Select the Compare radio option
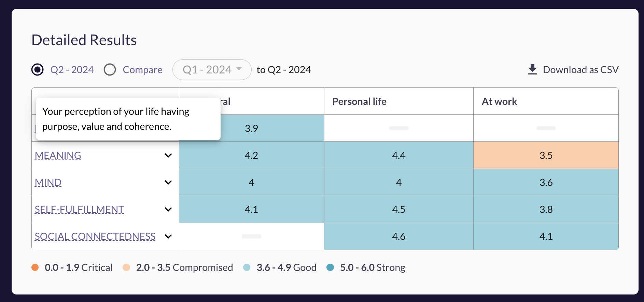This screenshot has height=302, width=644. coord(110,70)
